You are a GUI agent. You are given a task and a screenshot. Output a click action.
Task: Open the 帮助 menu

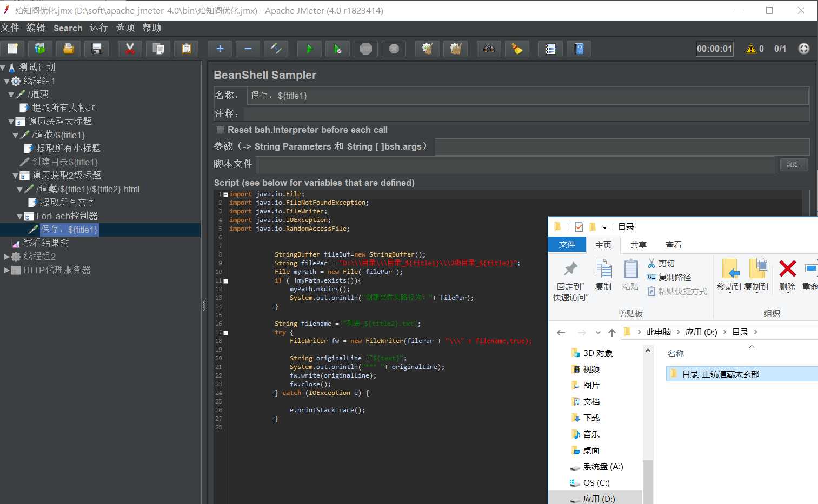tap(152, 28)
